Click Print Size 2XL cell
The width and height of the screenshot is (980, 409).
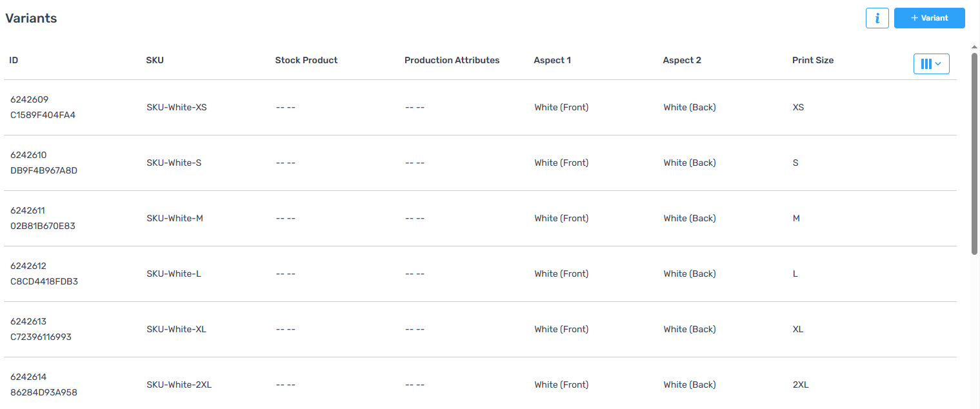point(800,384)
